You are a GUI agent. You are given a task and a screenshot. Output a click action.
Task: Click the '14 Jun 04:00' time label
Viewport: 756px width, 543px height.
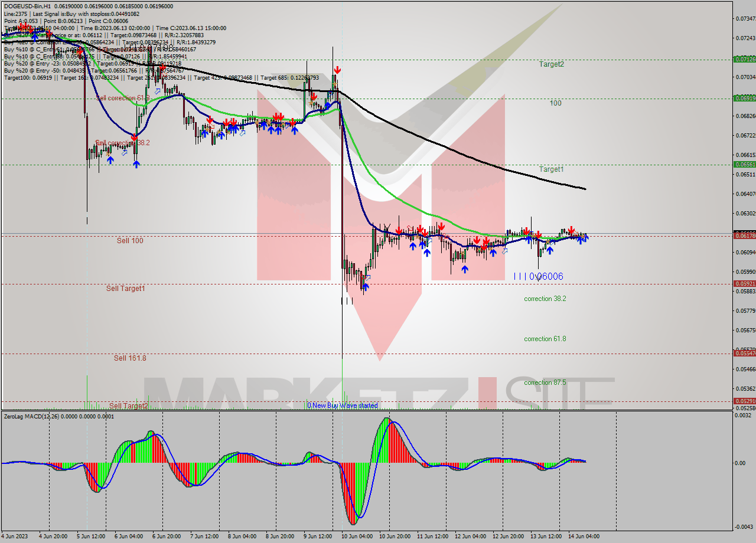pos(584,537)
